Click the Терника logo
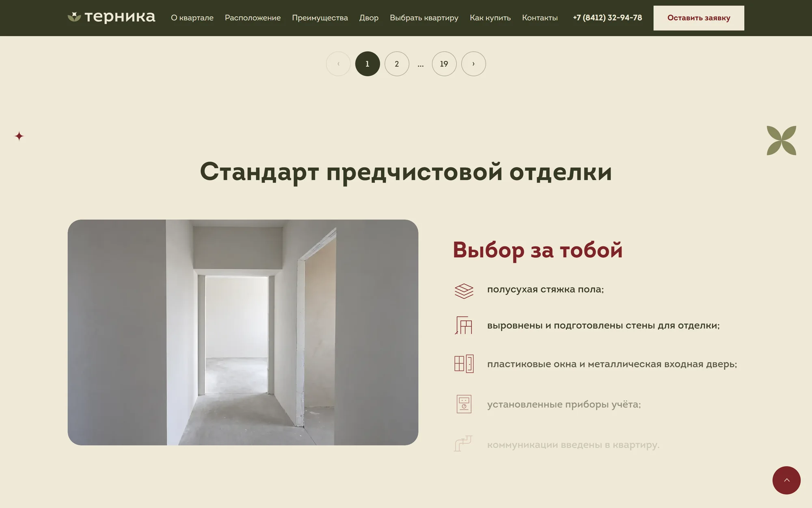The width and height of the screenshot is (812, 508). [111, 17]
